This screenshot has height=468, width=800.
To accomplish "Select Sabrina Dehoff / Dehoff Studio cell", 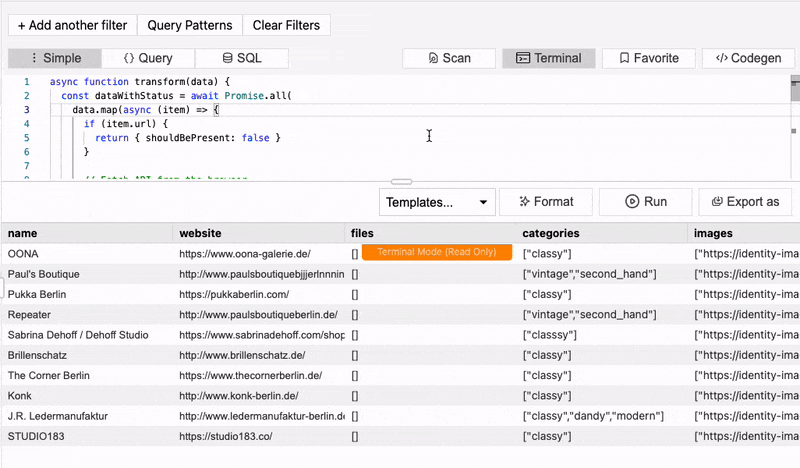I will click(87, 335).
